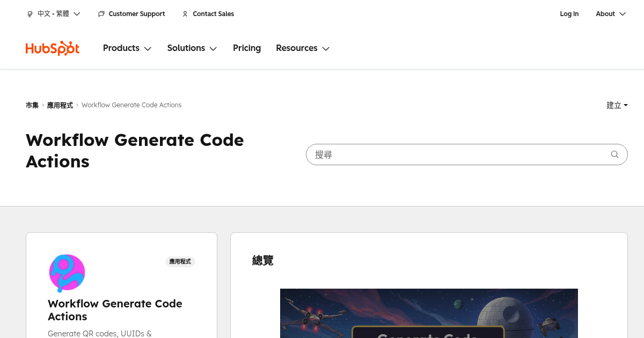This screenshot has height=338, width=644.
Task: Click the 應用程式 badge on app card
Action: pos(180,261)
